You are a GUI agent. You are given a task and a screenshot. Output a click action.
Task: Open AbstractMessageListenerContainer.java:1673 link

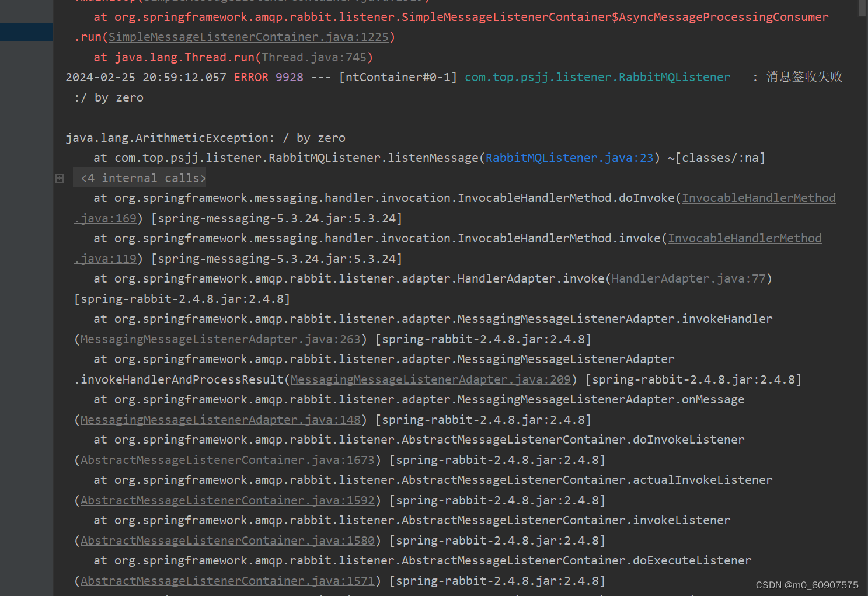(228, 460)
